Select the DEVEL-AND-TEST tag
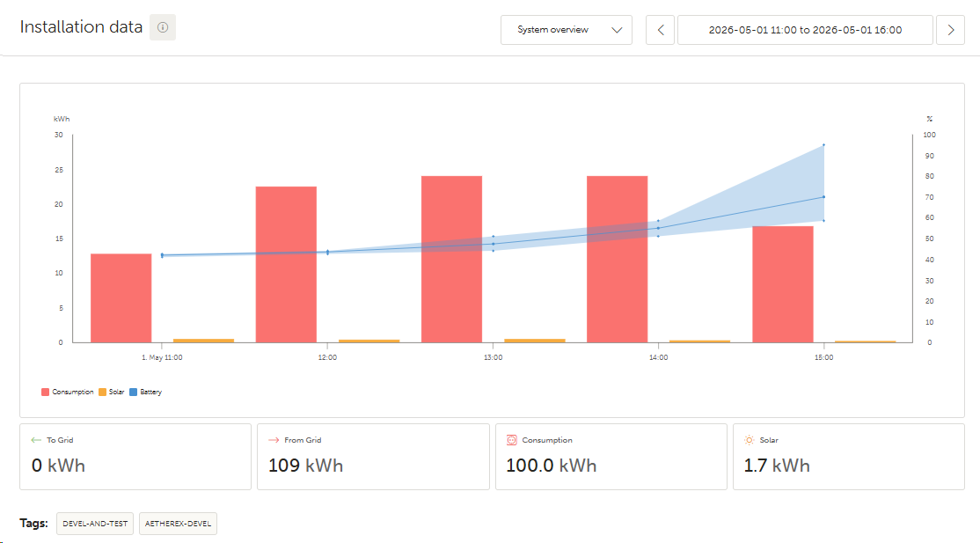This screenshot has width=980, height=543. 95,524
